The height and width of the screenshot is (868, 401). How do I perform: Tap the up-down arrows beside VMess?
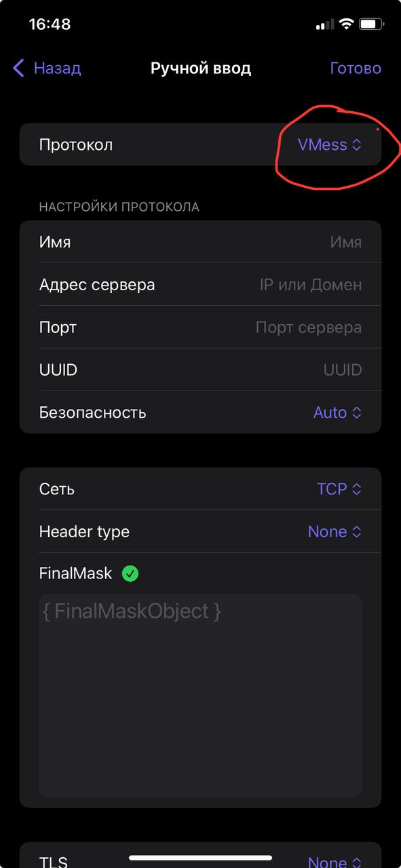(356, 145)
